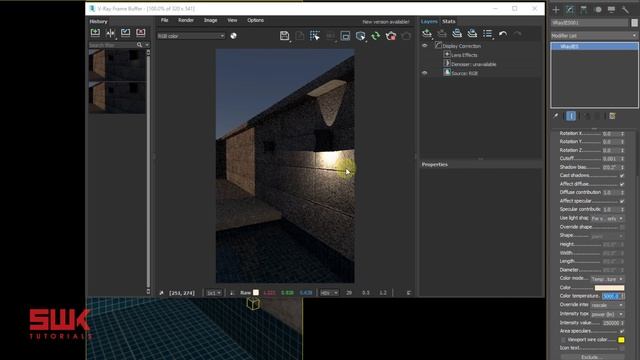Screen dimensions: 640x360
Task: Select the Denoiser: unavailable layer
Action: pyautogui.click(x=473, y=64)
